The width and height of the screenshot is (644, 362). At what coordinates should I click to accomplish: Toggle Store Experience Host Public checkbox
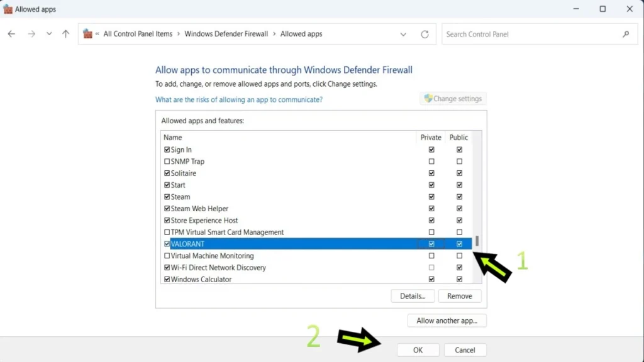(459, 221)
